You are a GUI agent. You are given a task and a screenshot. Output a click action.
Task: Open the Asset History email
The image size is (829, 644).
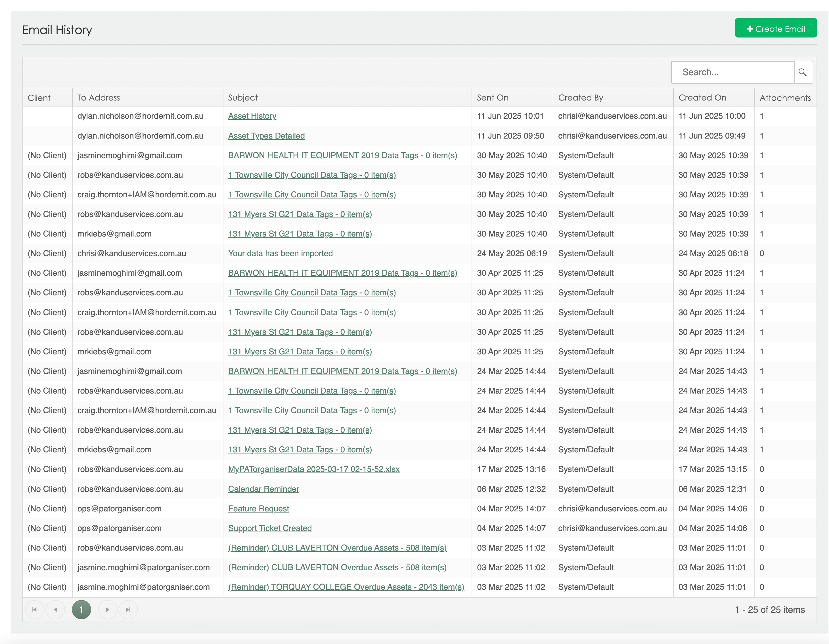click(252, 116)
